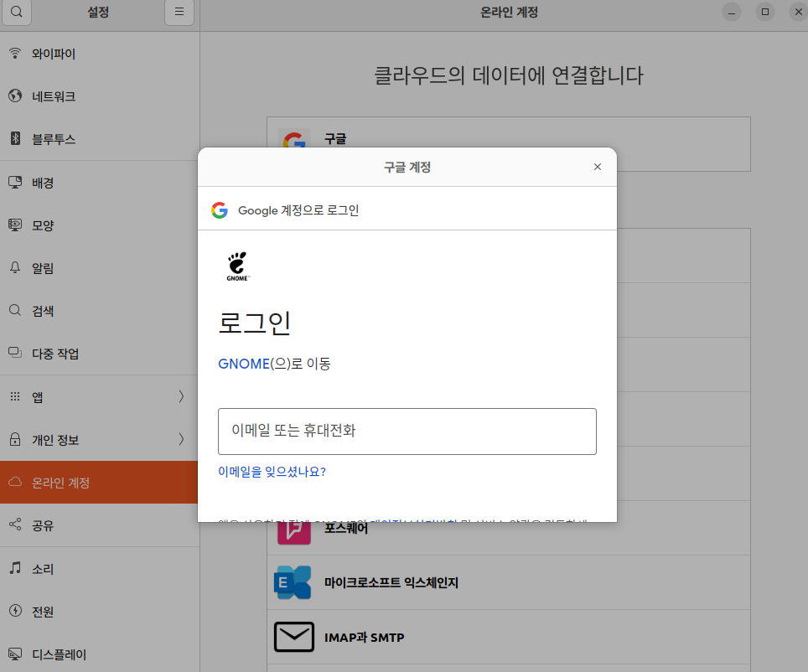Select the Sound music note icon
The width and height of the screenshot is (808, 672).
click(15, 568)
